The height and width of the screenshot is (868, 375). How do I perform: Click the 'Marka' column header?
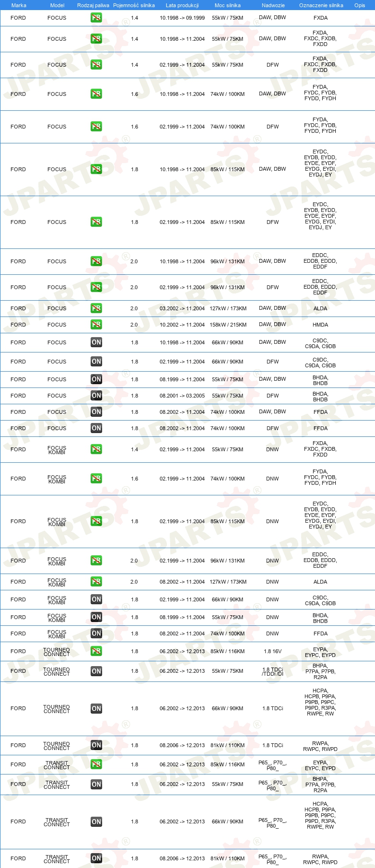19,5
